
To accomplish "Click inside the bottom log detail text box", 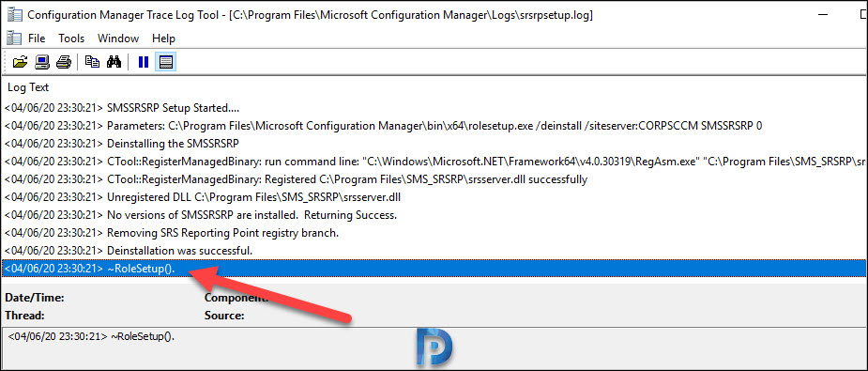I will 434,348.
